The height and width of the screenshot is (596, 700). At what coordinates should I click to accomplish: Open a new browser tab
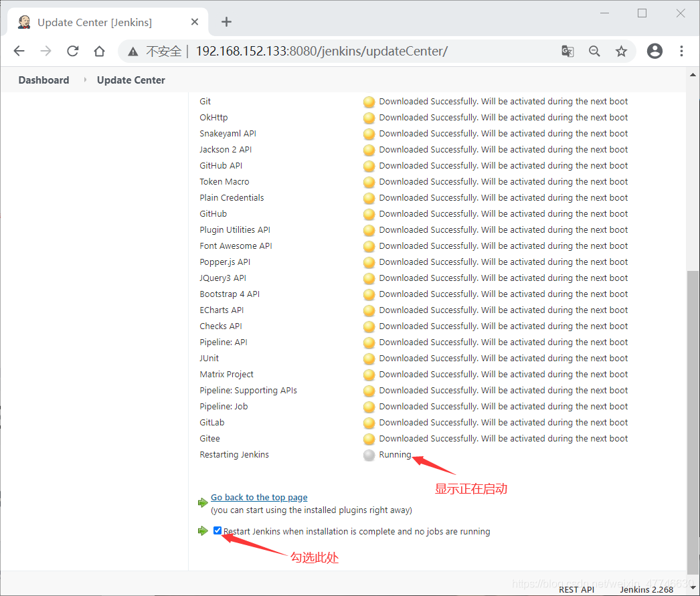[226, 22]
